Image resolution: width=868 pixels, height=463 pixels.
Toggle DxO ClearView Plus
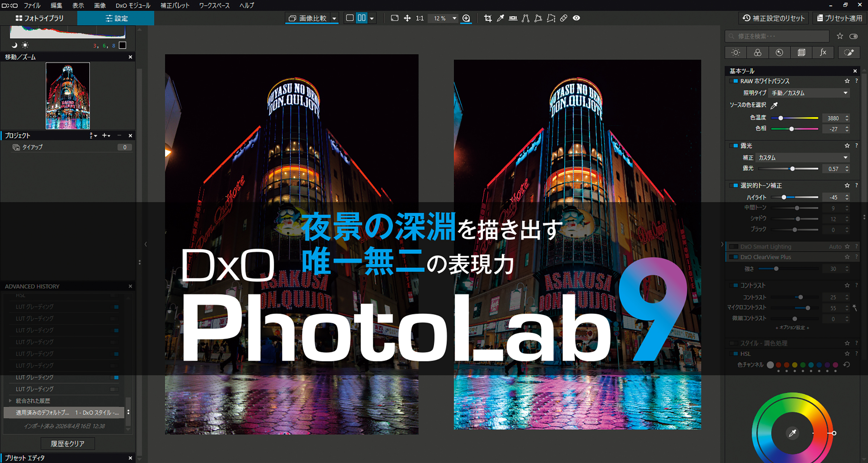pos(734,257)
